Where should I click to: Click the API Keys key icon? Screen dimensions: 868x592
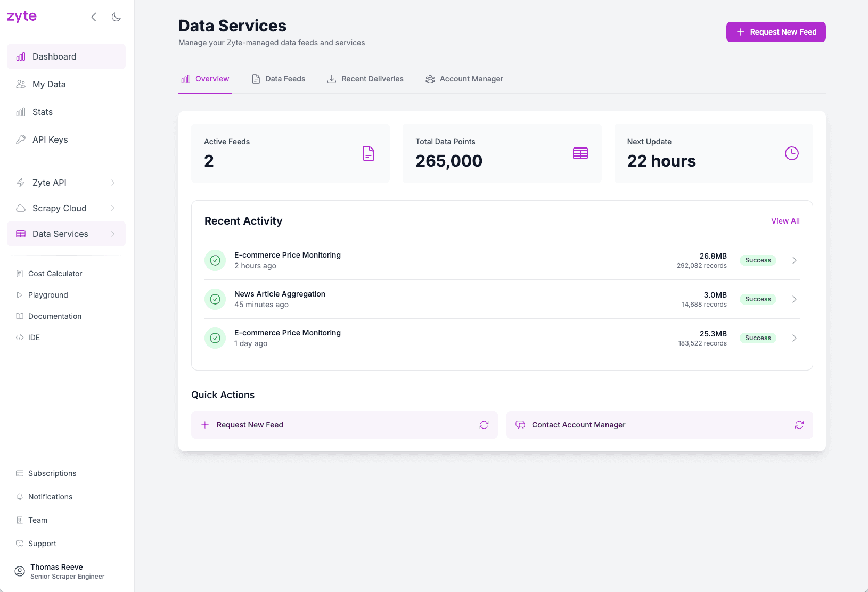tap(21, 139)
